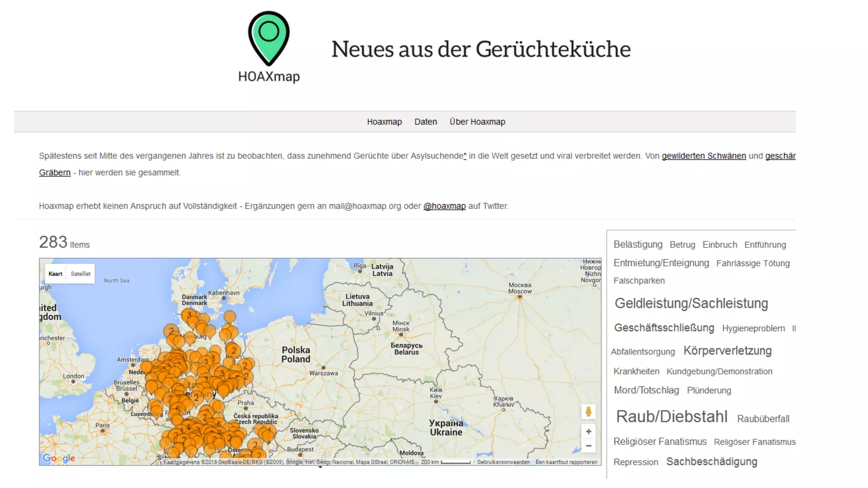The image size is (868, 488).
Task: Click the orange marker near København
Action: coord(230,316)
